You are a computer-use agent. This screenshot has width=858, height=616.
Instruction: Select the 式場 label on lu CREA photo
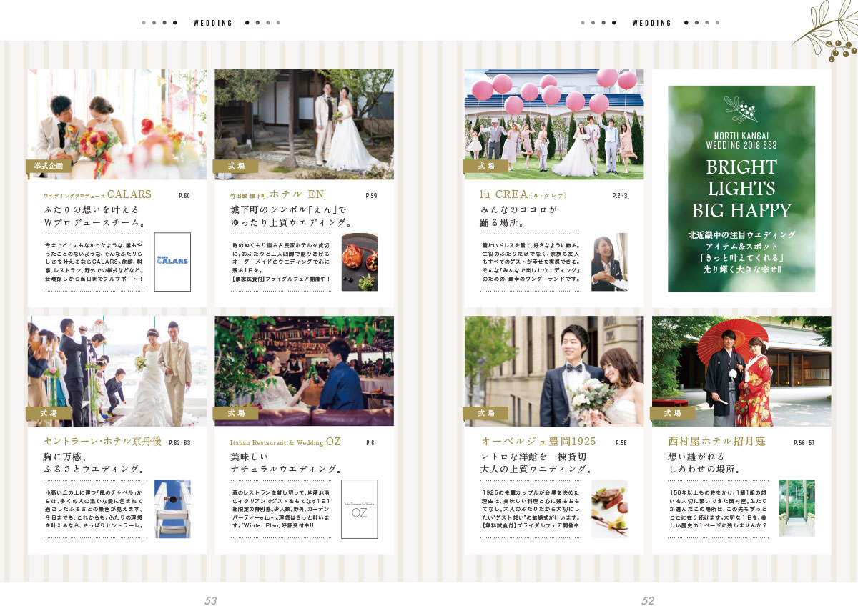point(486,167)
